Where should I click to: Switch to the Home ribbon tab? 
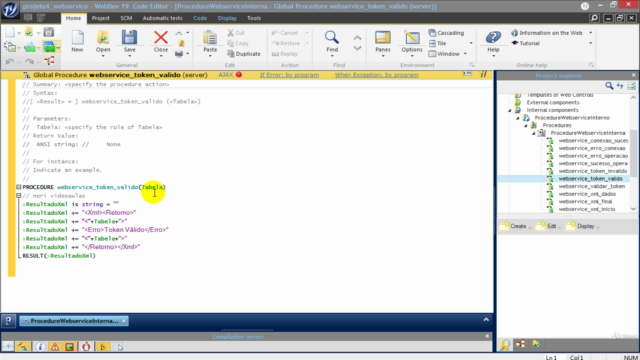pyautogui.click(x=73, y=18)
